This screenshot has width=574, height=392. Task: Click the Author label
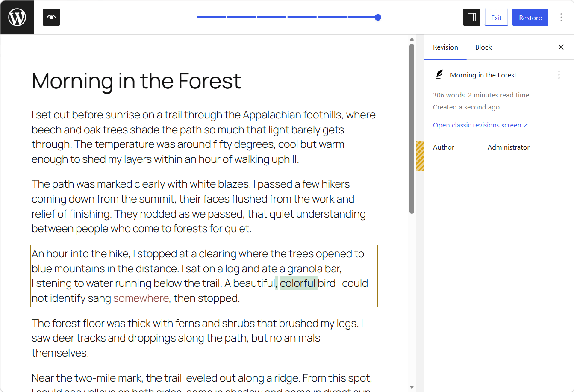coord(443,147)
